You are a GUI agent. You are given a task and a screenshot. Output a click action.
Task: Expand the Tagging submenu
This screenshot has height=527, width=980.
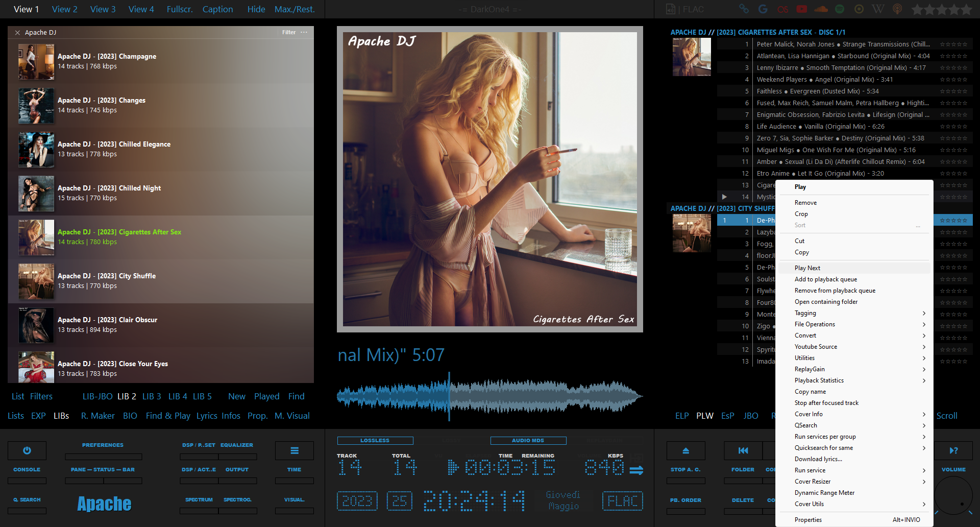coord(854,313)
